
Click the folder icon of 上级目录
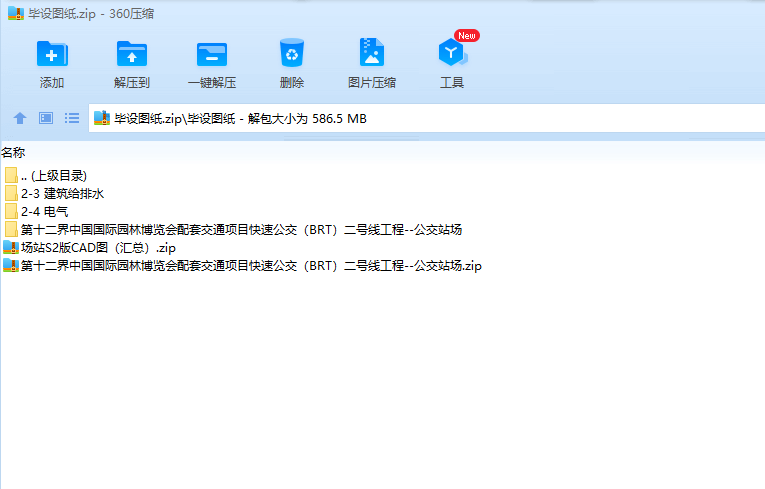pos(11,175)
